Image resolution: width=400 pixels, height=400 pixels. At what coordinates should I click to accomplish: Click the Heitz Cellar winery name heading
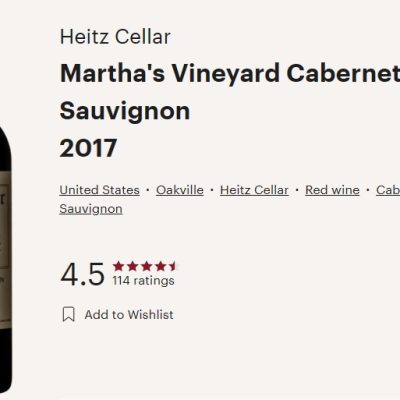point(115,37)
